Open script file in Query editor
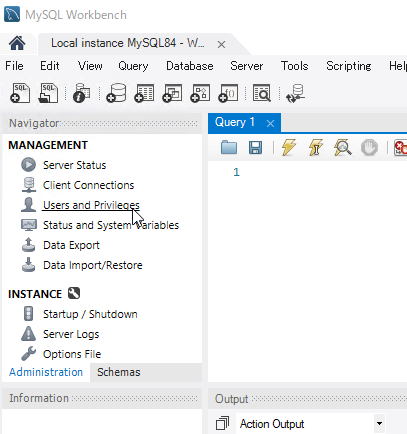Image resolution: width=407 pixels, height=434 pixels. (229, 147)
